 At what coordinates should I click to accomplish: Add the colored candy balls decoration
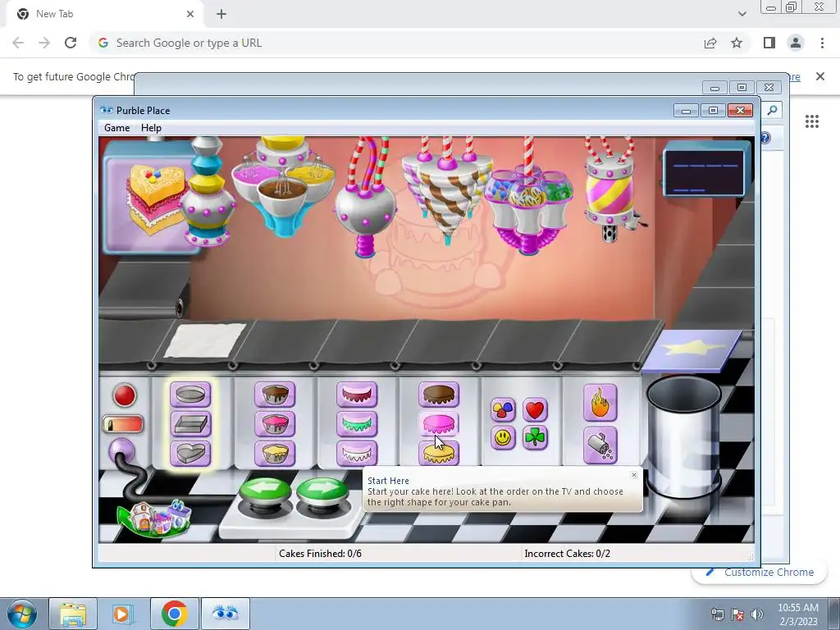(x=503, y=410)
